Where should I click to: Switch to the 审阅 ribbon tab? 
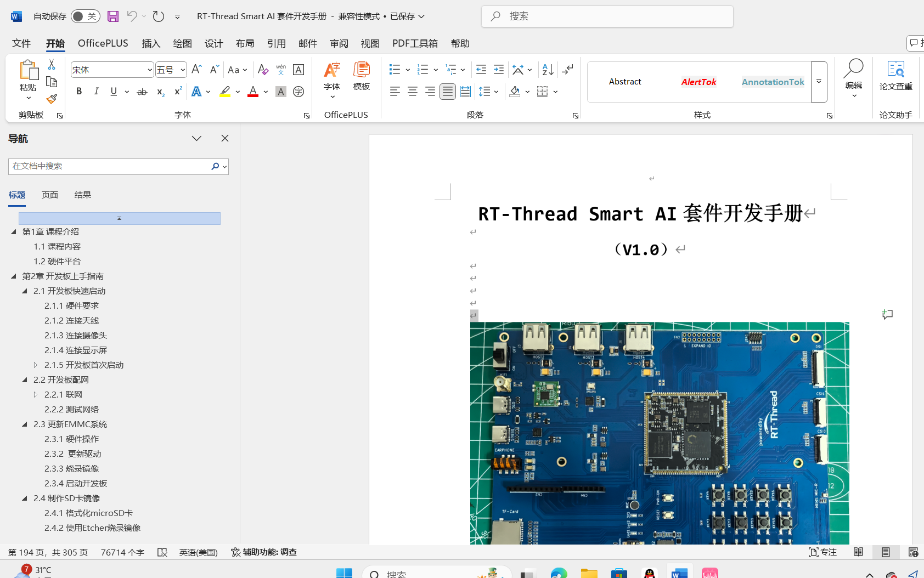click(x=339, y=43)
